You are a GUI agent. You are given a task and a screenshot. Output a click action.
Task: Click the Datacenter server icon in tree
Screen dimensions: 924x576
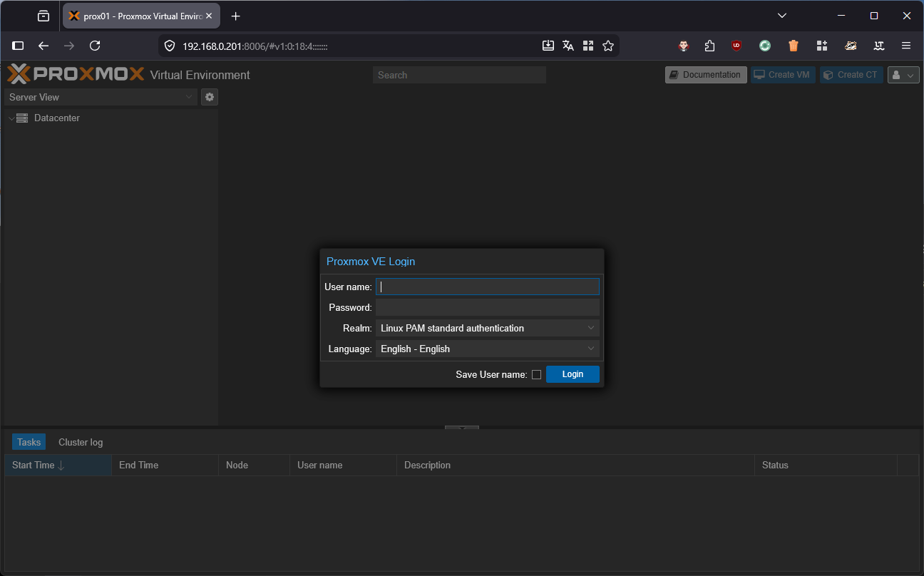[x=22, y=118]
